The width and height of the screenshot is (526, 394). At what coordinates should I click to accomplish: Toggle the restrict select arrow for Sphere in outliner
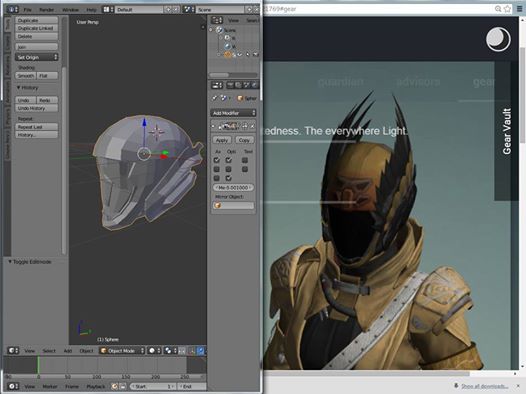pyautogui.click(x=248, y=54)
